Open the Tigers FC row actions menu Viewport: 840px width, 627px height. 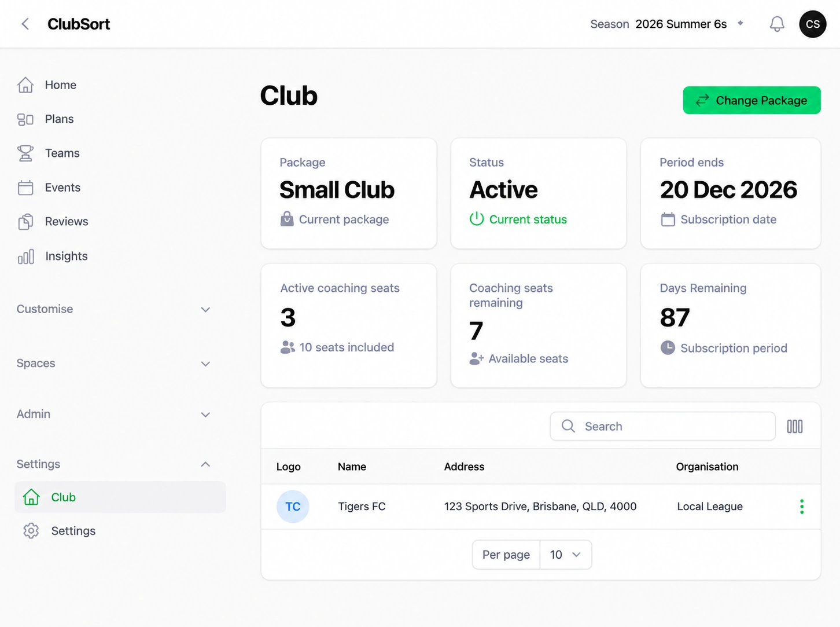(802, 507)
